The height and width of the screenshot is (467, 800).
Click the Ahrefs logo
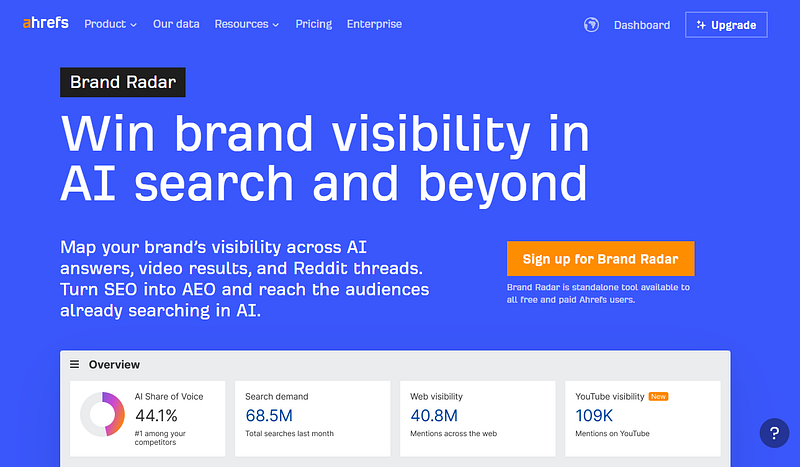pyautogui.click(x=45, y=23)
